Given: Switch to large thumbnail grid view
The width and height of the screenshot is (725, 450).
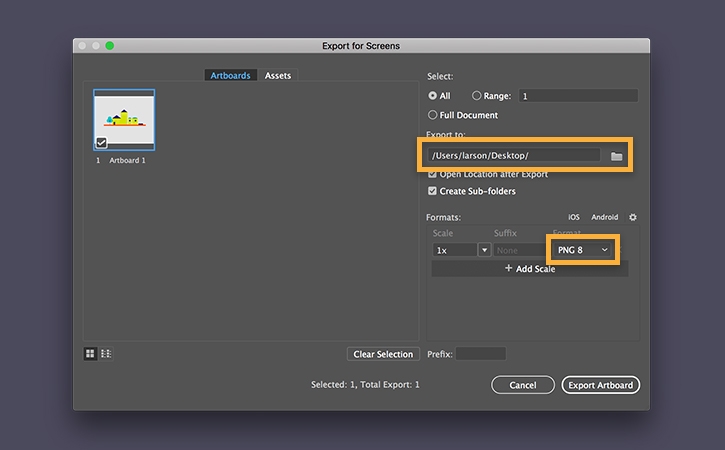Looking at the screenshot, I should [91, 353].
